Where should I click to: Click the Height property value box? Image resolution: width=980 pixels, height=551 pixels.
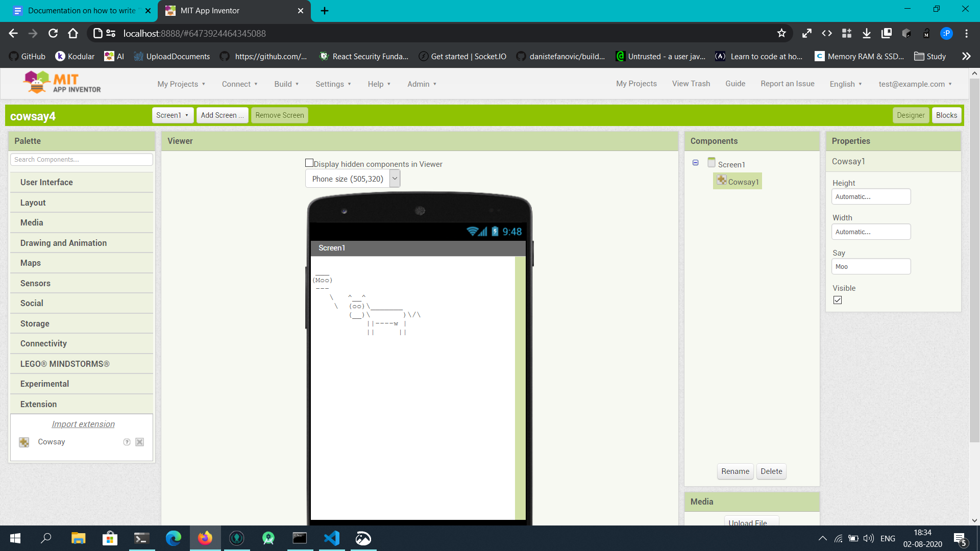pyautogui.click(x=871, y=196)
